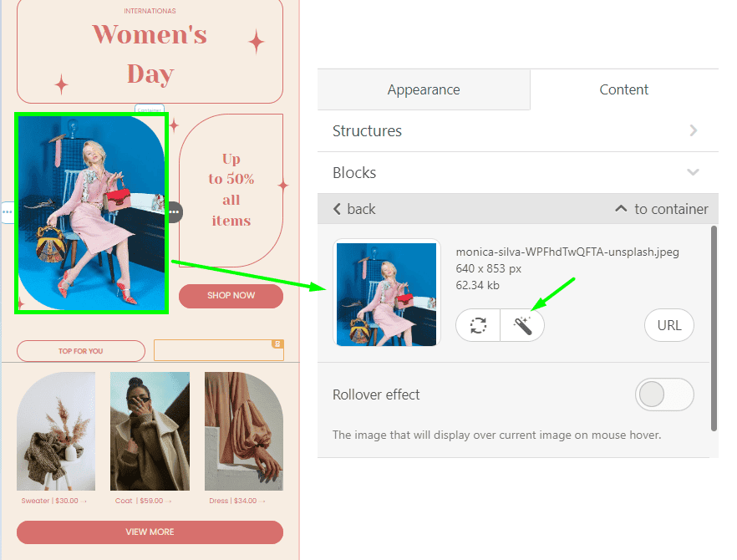Viewport: 737px width, 560px height.
Task: Collapse the panel via the to container chevron
Action: pos(622,208)
